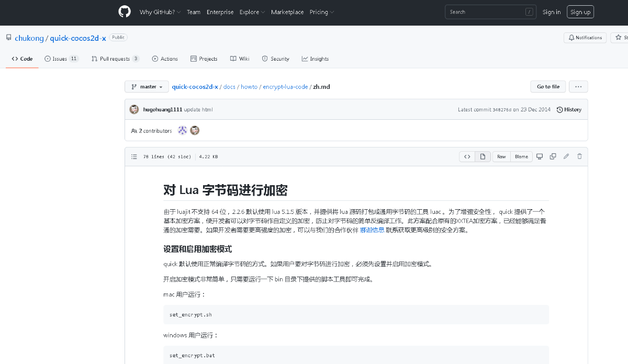This screenshot has height=364, width=628.
Task: Click the set_encrypt.sh code block
Action: pos(356,315)
